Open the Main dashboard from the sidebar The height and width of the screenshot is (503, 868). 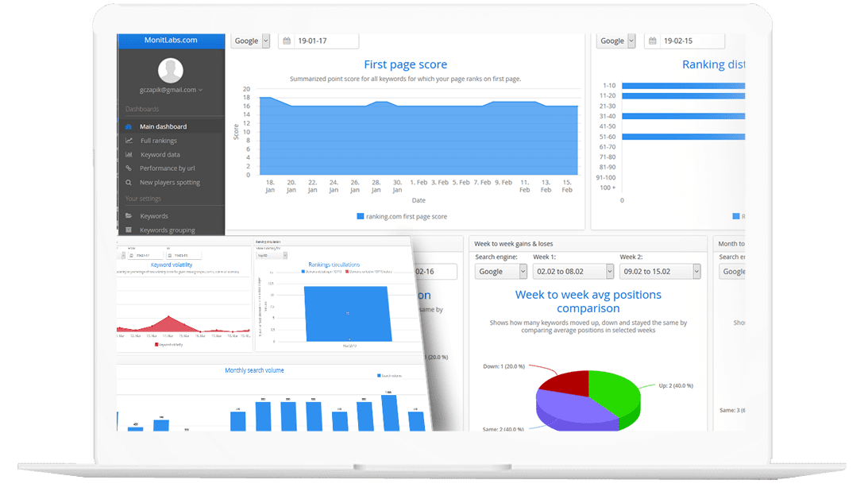164,126
